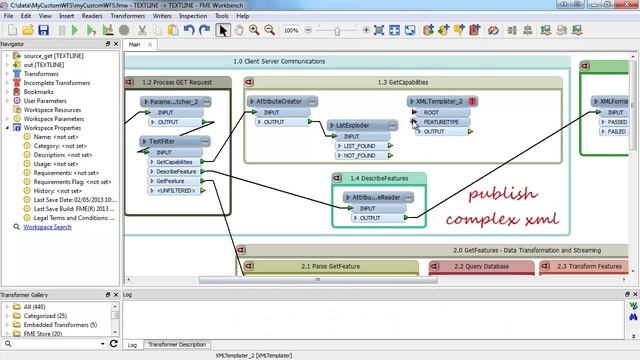
Task: Refresh the Transformer Gallery search
Action: click(x=113, y=344)
